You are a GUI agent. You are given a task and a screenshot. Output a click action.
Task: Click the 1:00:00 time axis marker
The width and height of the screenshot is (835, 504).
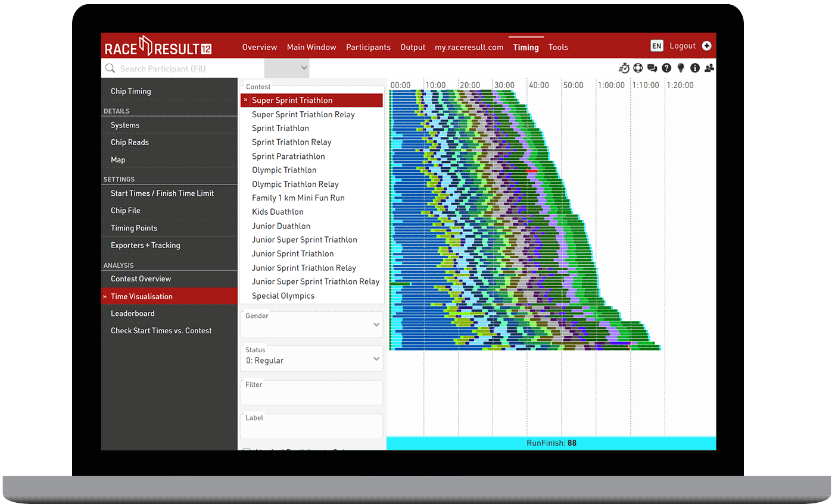click(611, 85)
